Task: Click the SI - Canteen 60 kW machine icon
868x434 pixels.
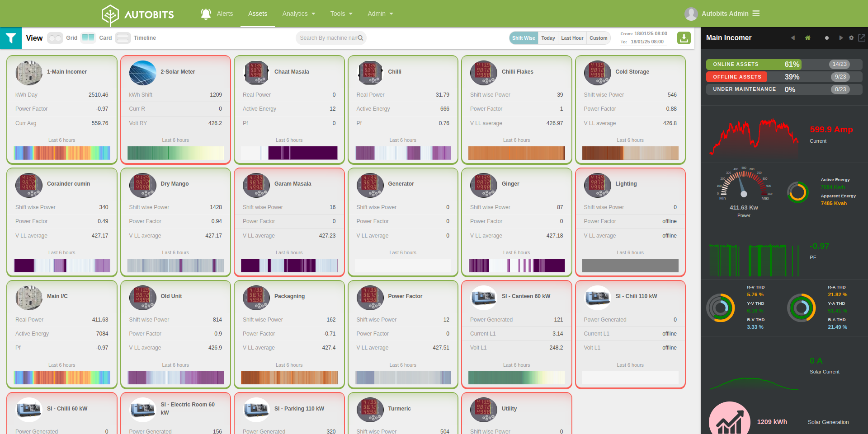Action: 484,298
